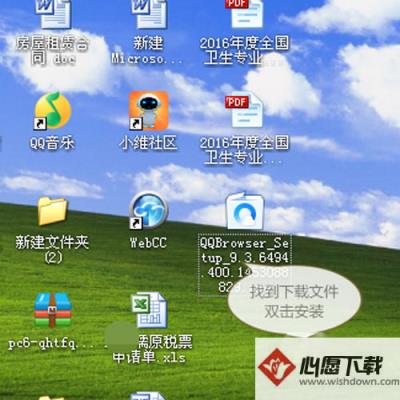Click the 房屋租赁合同.doc file label
400x400 pixels.
pyautogui.click(x=53, y=51)
